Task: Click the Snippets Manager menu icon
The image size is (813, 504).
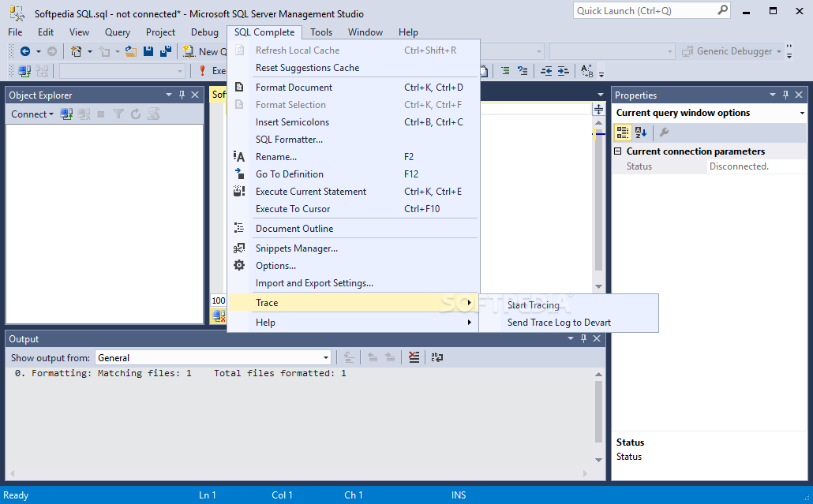Action: pyautogui.click(x=239, y=248)
